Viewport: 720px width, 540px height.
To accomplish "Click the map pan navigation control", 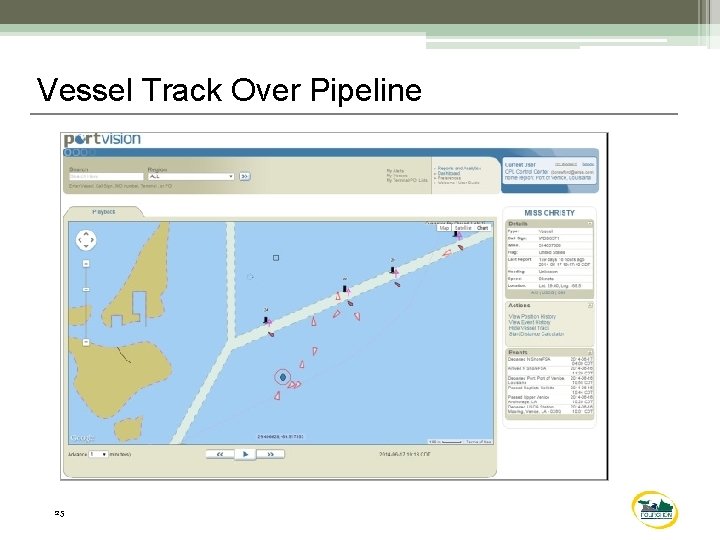I will point(86,240).
